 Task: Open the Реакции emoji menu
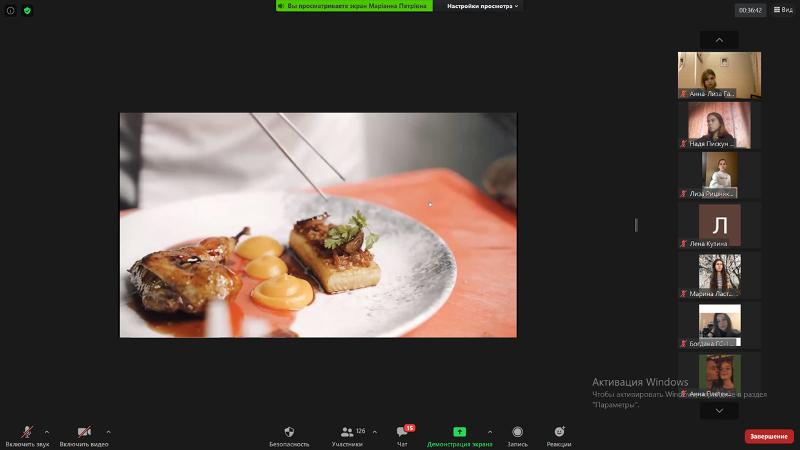pyautogui.click(x=559, y=437)
